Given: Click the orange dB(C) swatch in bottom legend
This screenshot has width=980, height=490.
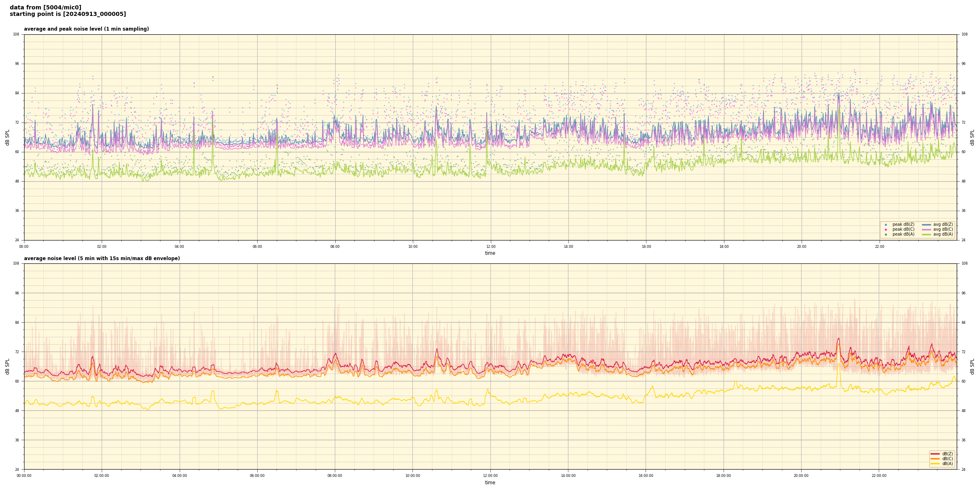Looking at the screenshot, I should coord(935,459).
